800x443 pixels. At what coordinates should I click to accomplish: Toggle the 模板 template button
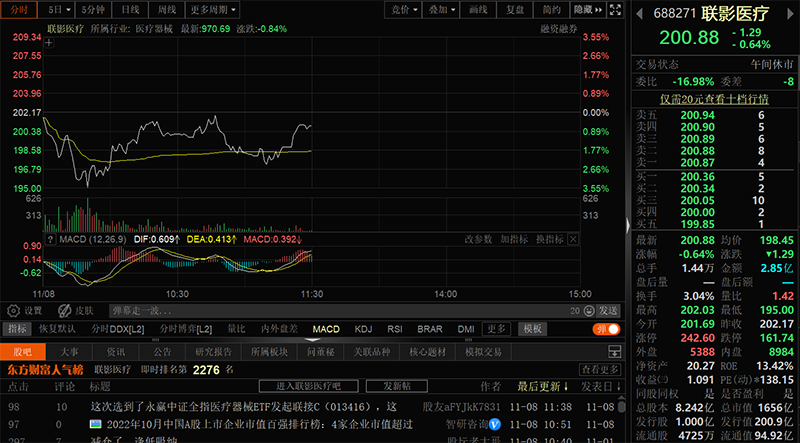(533, 329)
